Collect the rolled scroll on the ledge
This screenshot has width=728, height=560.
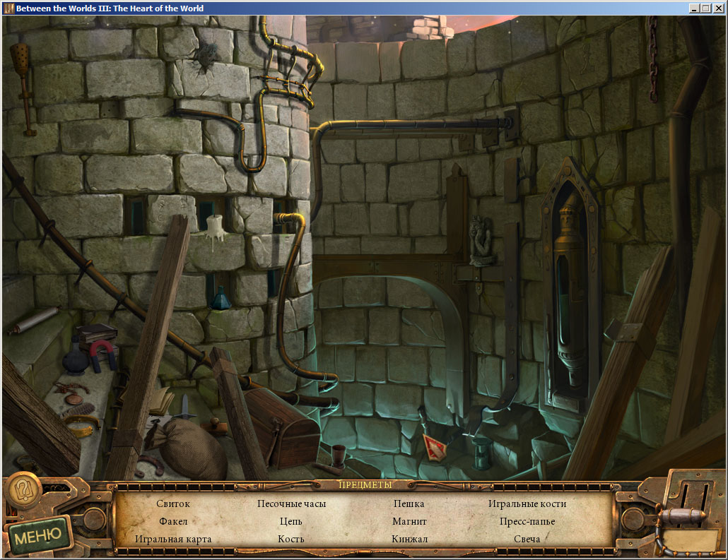[x=33, y=320]
